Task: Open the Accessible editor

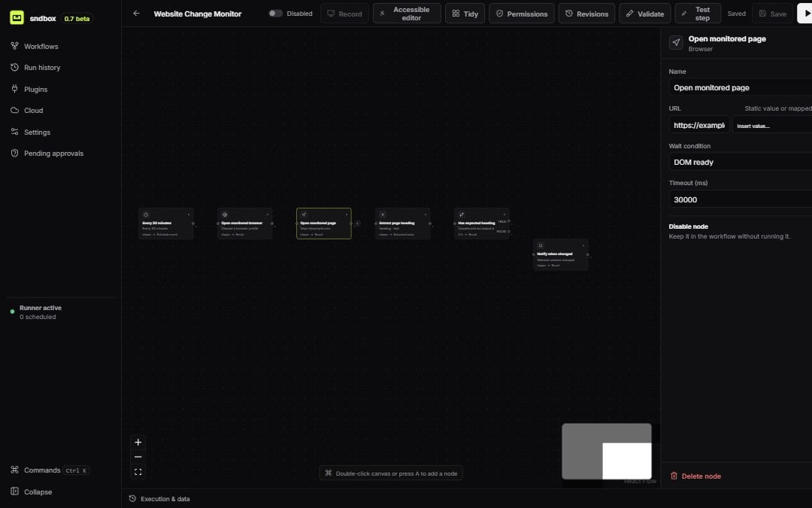Action: click(x=407, y=14)
